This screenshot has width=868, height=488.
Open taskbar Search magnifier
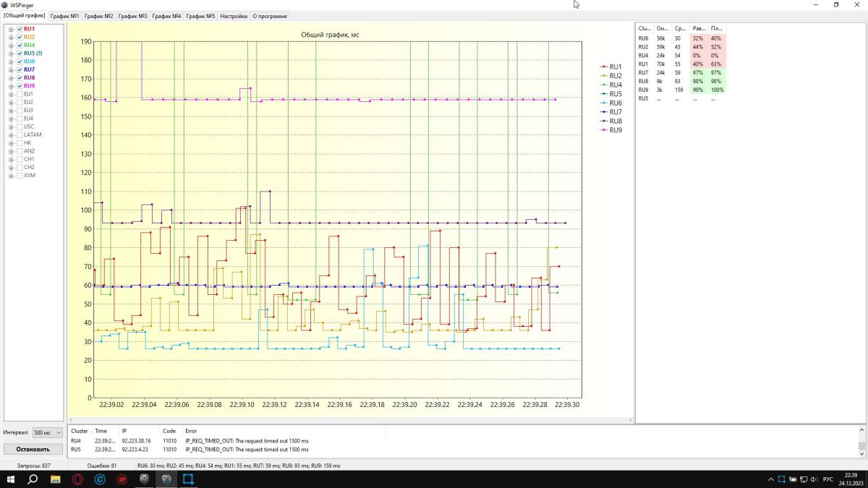33,479
